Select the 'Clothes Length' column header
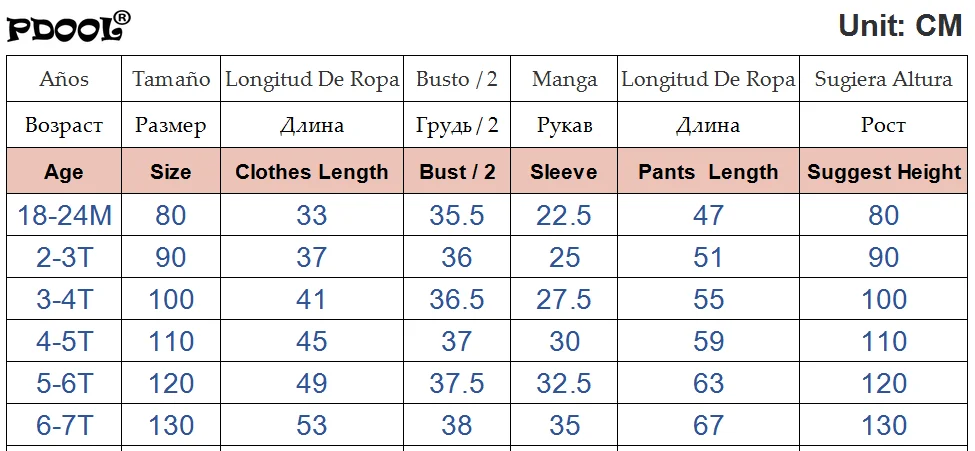Viewport: 975px width, 451px height. (311, 172)
